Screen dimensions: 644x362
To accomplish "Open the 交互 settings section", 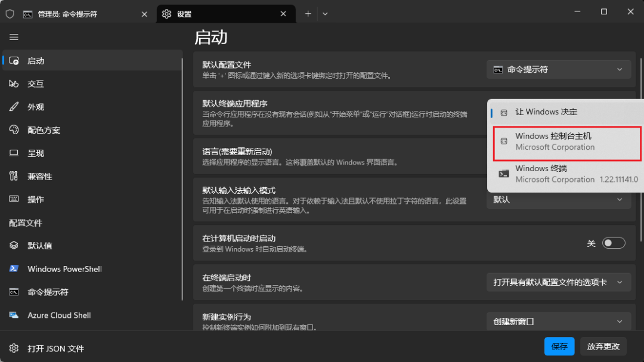I will 36,83.
